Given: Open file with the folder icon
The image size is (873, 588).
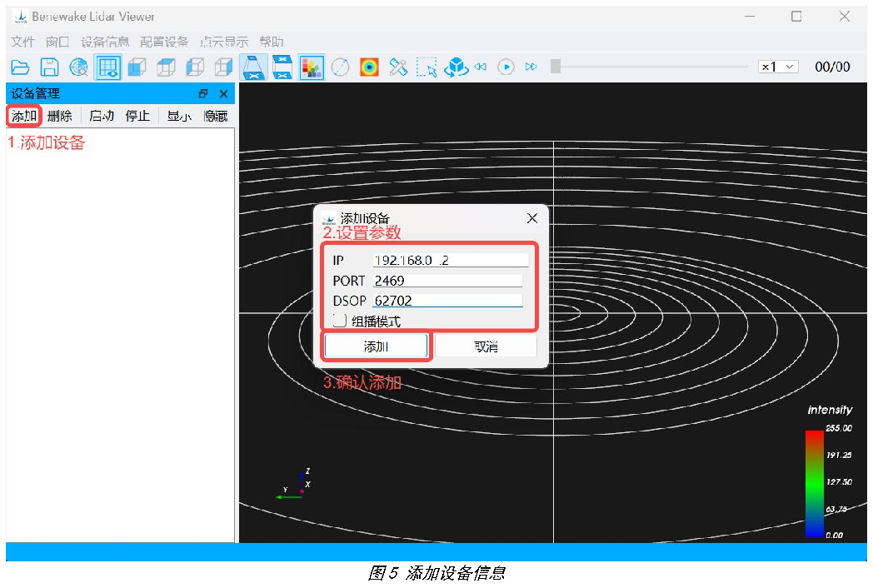Looking at the screenshot, I should coord(20,67).
